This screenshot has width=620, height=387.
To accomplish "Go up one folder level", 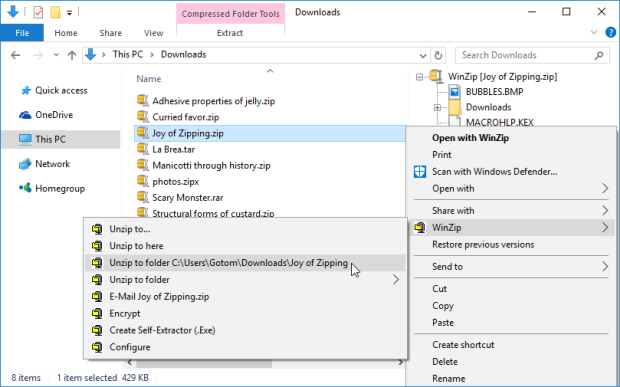I will pos(72,55).
